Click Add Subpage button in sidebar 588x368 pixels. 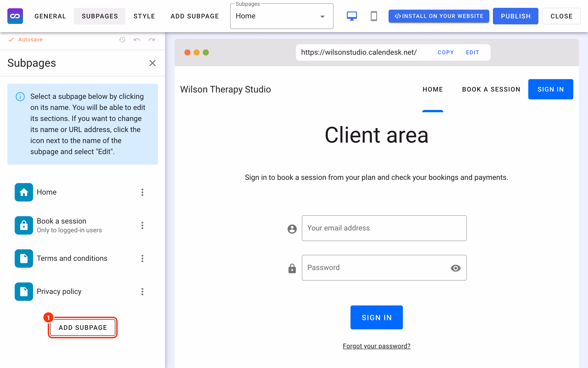pyautogui.click(x=83, y=327)
